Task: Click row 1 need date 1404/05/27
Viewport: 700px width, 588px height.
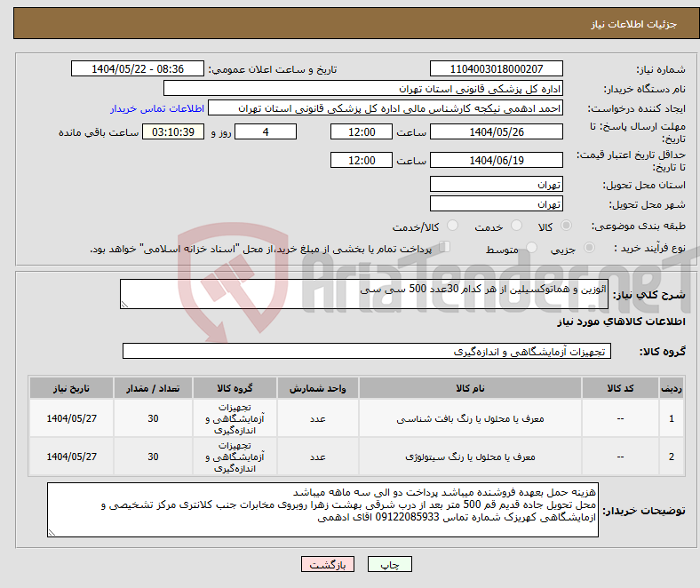Action: (x=71, y=418)
